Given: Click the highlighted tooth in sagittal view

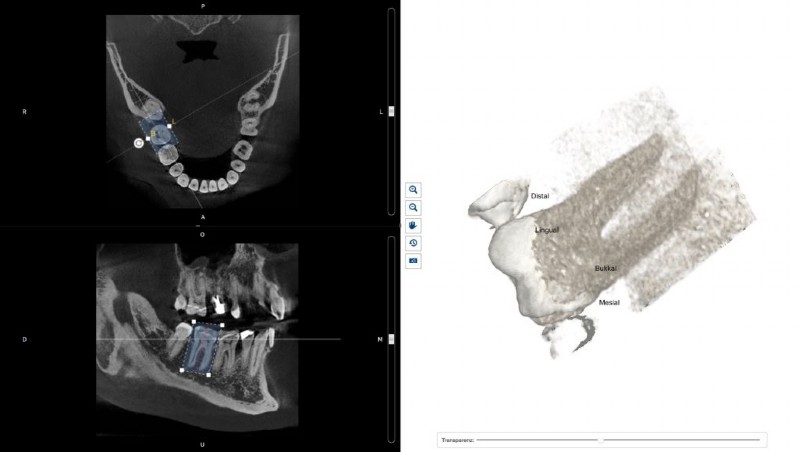Looking at the screenshot, I should pos(202,348).
